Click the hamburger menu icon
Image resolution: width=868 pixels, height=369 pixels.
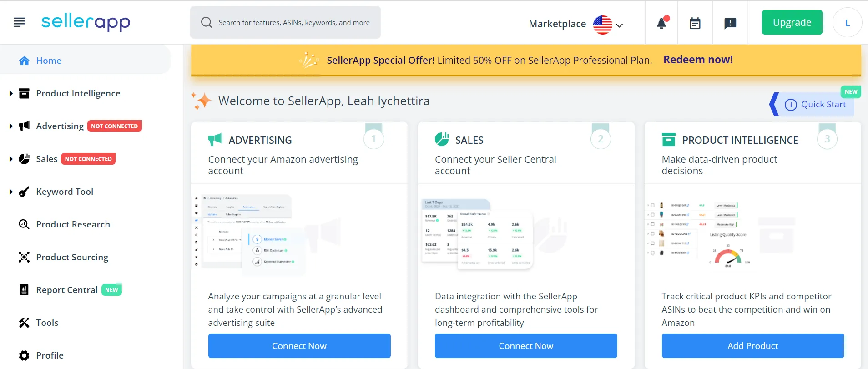click(x=19, y=22)
